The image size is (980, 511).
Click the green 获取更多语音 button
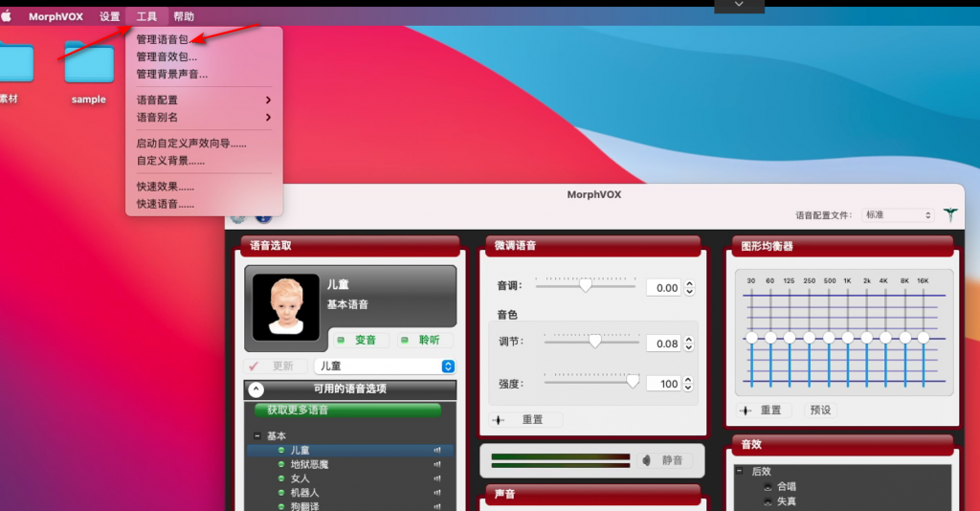pos(347,411)
